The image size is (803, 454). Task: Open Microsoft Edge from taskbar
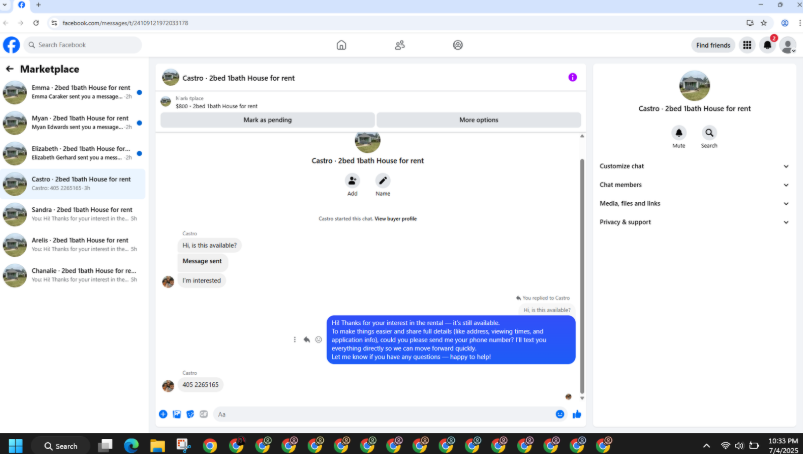(x=132, y=446)
